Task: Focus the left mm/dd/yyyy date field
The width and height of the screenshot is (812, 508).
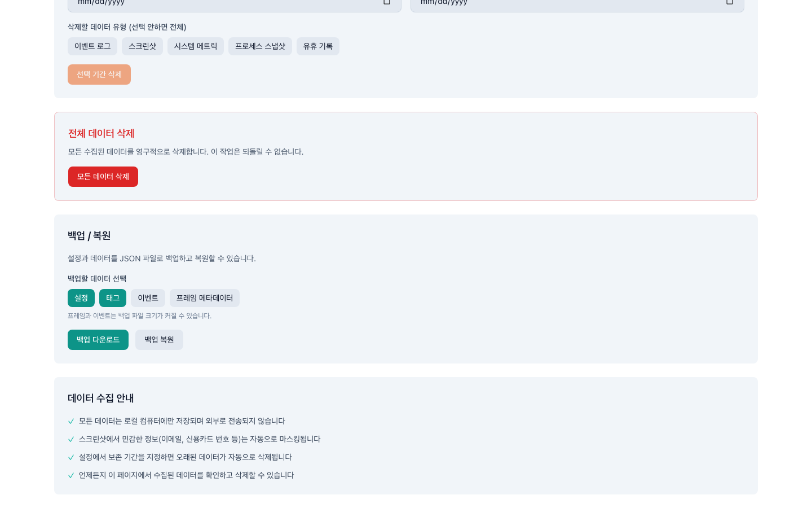Action: 226,3
